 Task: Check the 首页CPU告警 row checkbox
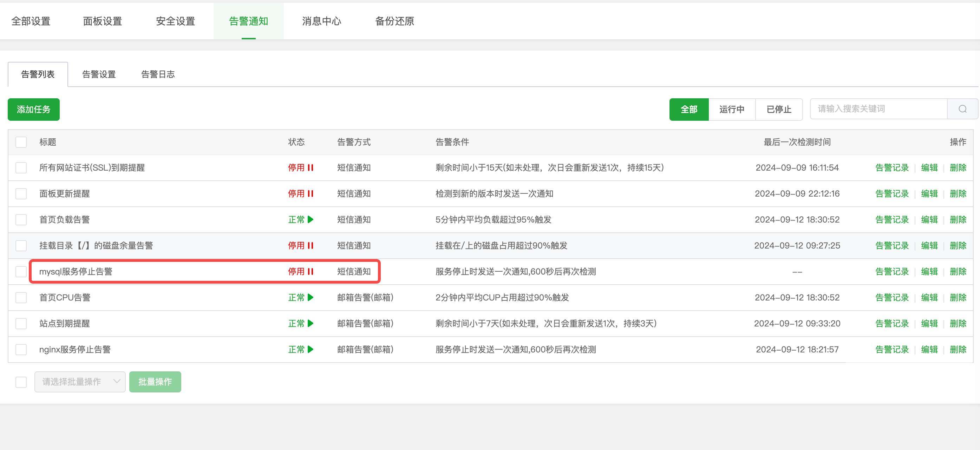click(21, 297)
